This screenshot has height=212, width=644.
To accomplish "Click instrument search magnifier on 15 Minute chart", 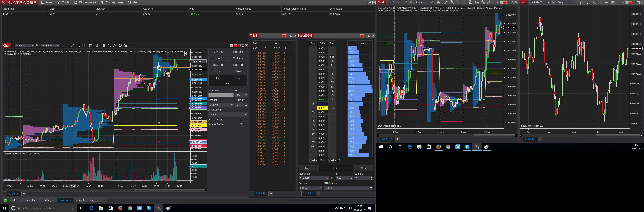I will click(37, 46).
